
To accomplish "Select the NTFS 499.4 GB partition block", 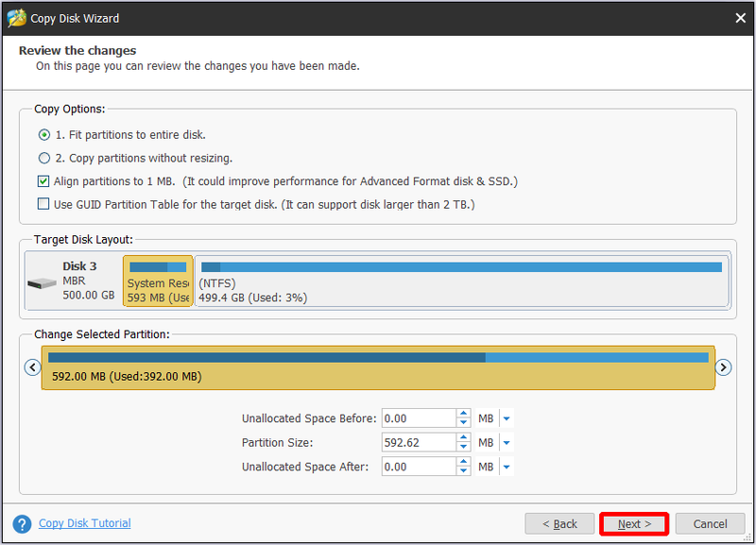I will (462, 281).
